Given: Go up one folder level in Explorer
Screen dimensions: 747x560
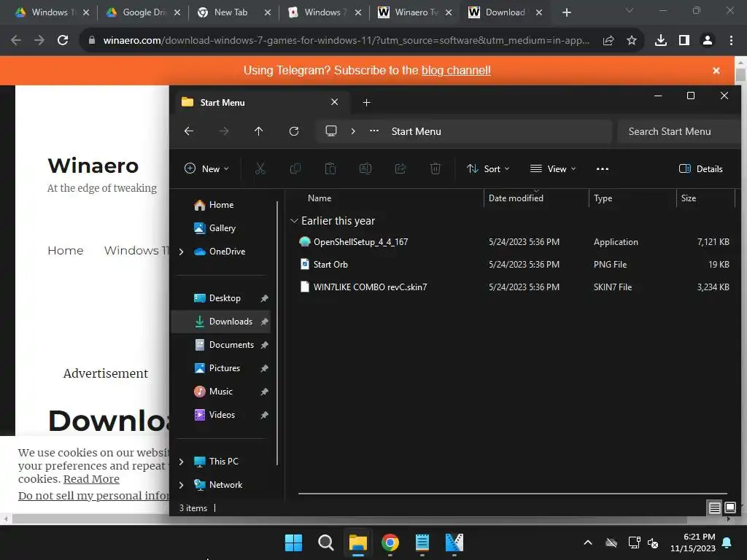Looking at the screenshot, I should 259,131.
